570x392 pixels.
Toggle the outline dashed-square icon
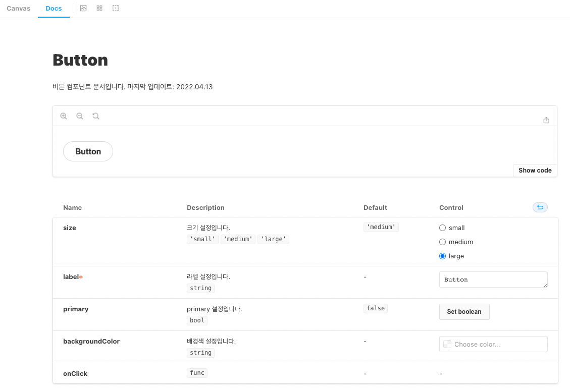[x=116, y=9]
